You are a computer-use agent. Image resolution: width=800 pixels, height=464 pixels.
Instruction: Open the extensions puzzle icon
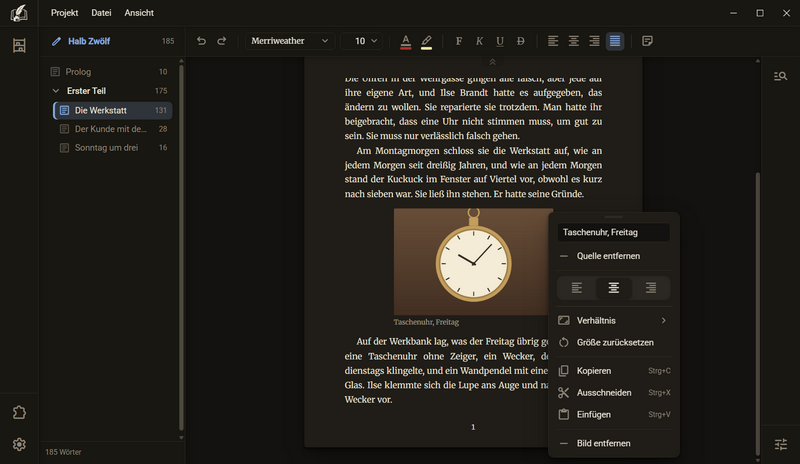click(19, 412)
